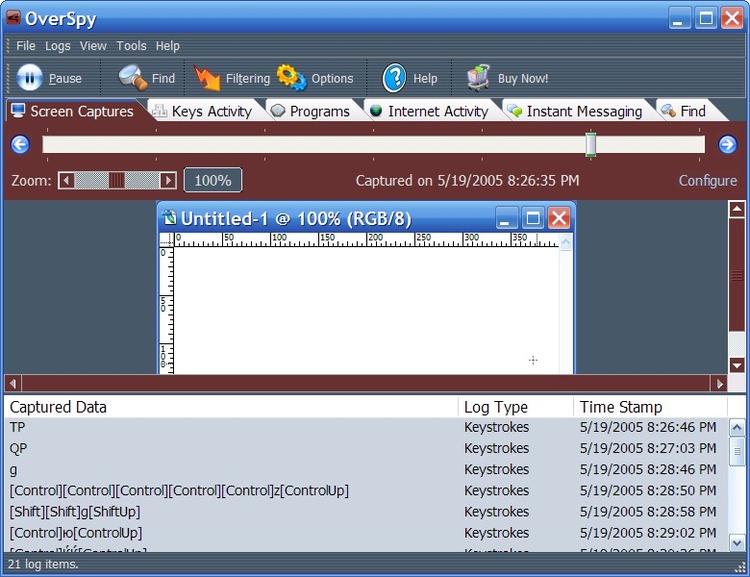Click the 8:26:46 PM time stamp cell
This screenshot has width=750, height=577.
coord(648,427)
